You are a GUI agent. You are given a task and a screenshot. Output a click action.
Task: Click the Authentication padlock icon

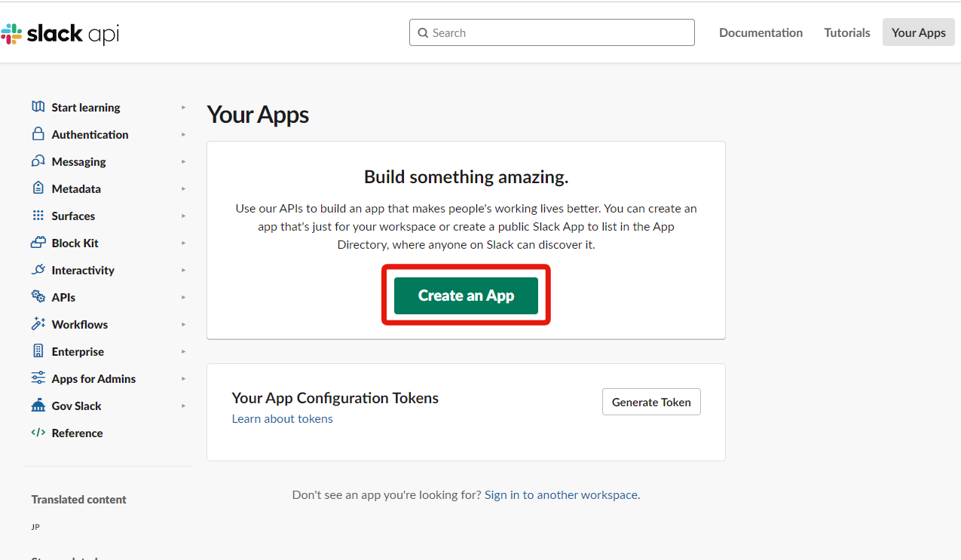[38, 134]
